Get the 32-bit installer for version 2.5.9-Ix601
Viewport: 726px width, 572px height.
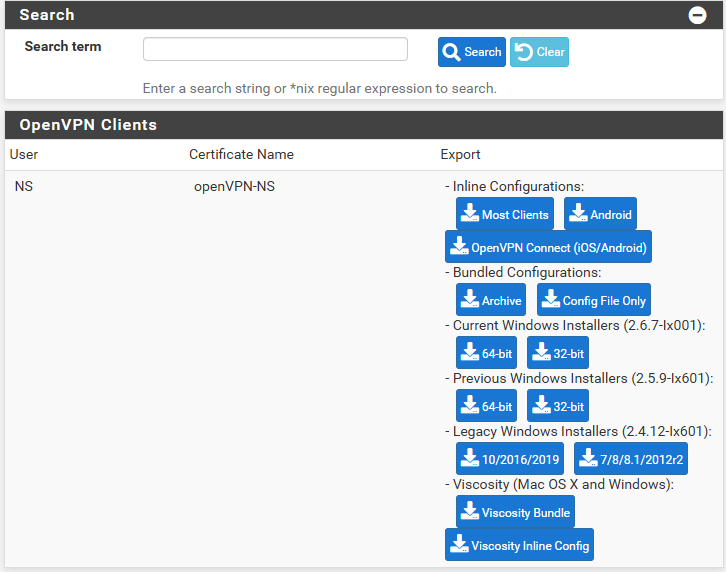click(x=558, y=406)
